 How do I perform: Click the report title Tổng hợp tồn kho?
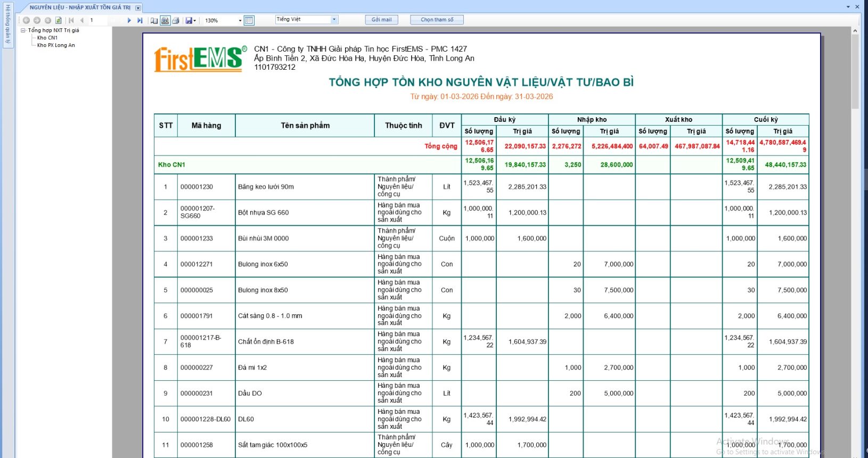[x=481, y=83]
